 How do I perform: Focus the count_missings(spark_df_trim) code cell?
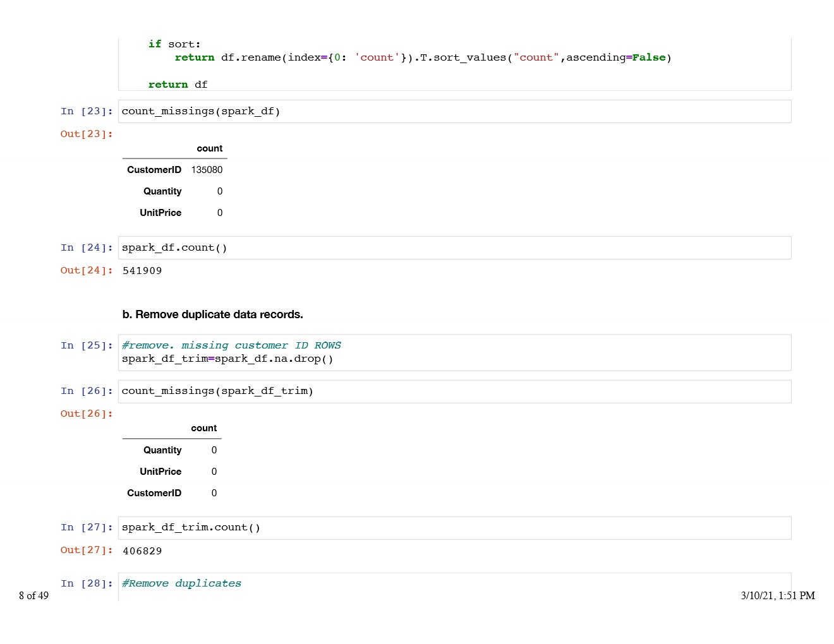[454, 391]
